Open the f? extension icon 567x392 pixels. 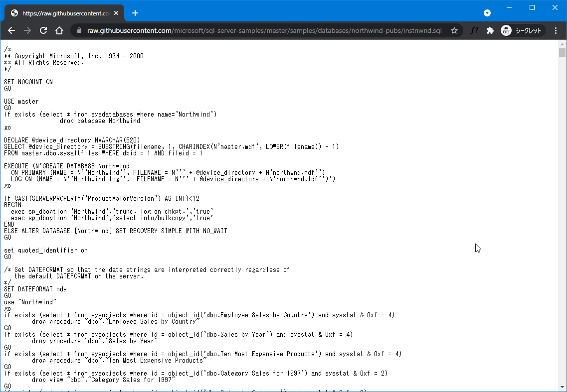(x=474, y=30)
